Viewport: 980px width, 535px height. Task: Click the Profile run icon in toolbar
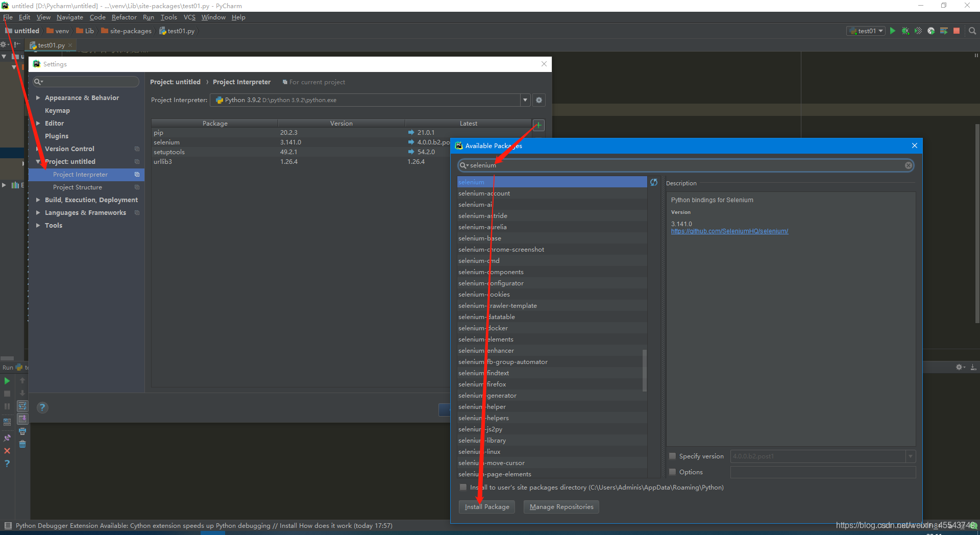click(931, 31)
